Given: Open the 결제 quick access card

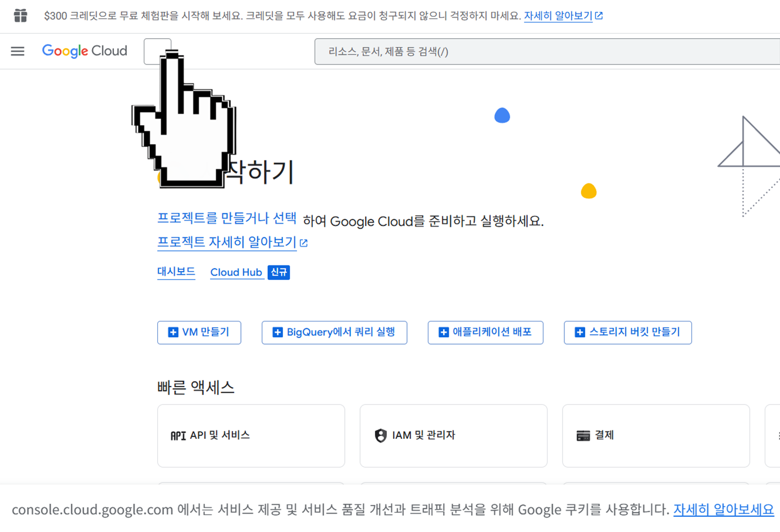Looking at the screenshot, I should [x=656, y=435].
